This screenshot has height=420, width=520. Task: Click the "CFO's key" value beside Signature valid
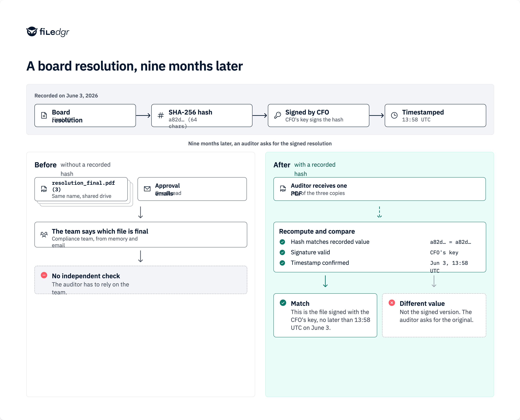(444, 253)
